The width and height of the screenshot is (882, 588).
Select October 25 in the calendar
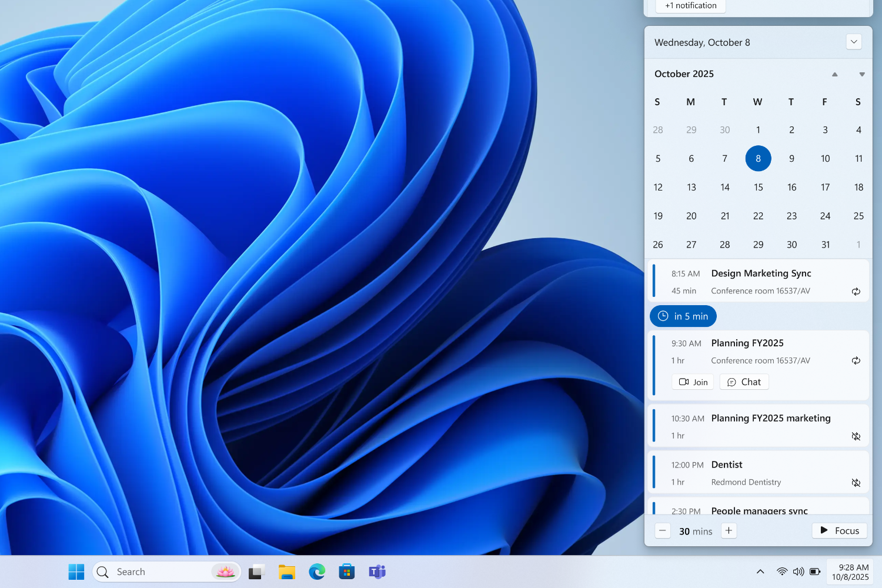point(858,216)
